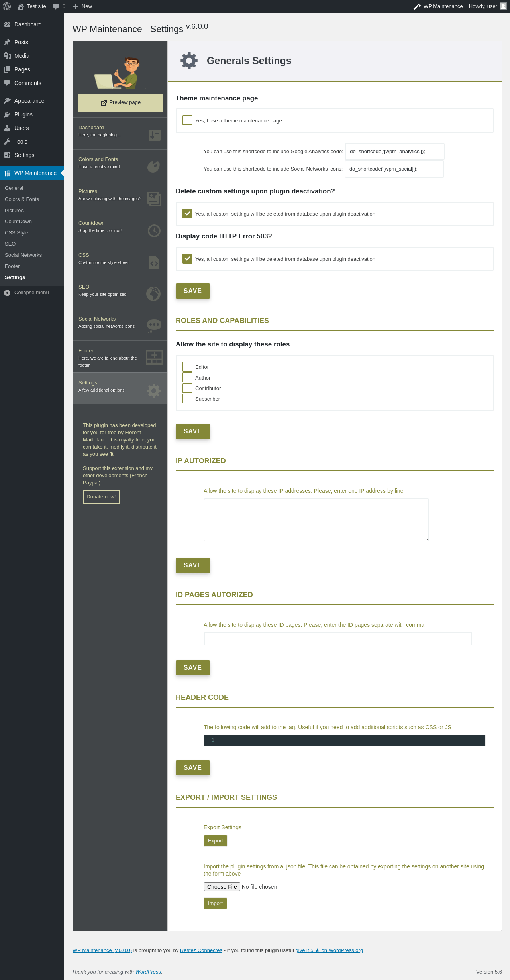Open give it 5 stars on WordPress.org link
The height and width of the screenshot is (980, 510).
point(329,950)
